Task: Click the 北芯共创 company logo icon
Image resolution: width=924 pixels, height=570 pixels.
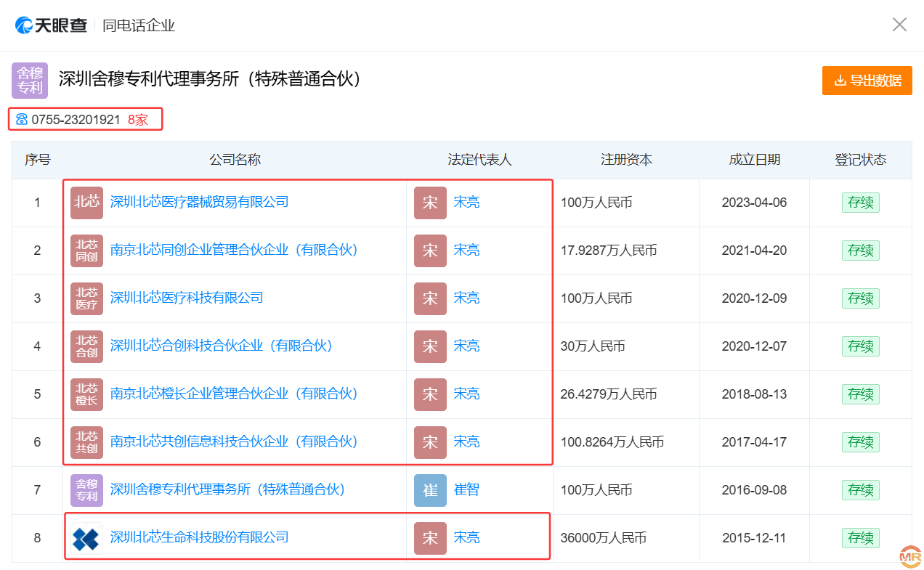Action: pos(86,442)
